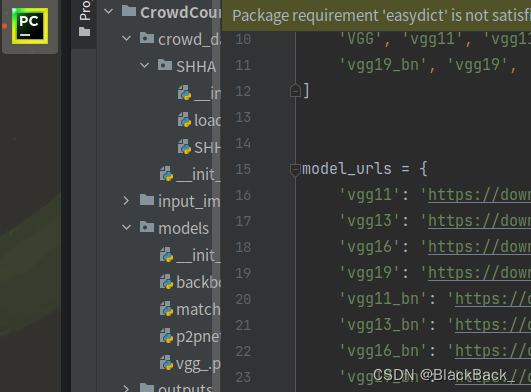This screenshot has width=531, height=392.
Task: Click the folder icon of input_im
Action: 147,200
